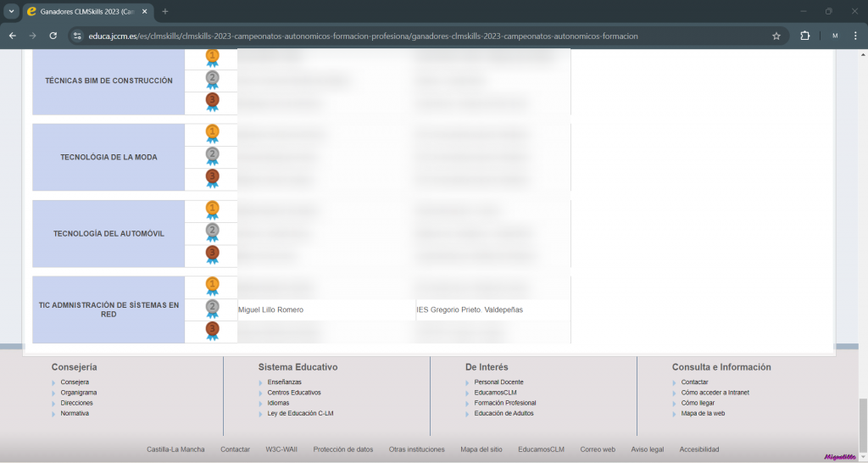Open the tab search dropdown arrow
868x463 pixels.
(11, 11)
